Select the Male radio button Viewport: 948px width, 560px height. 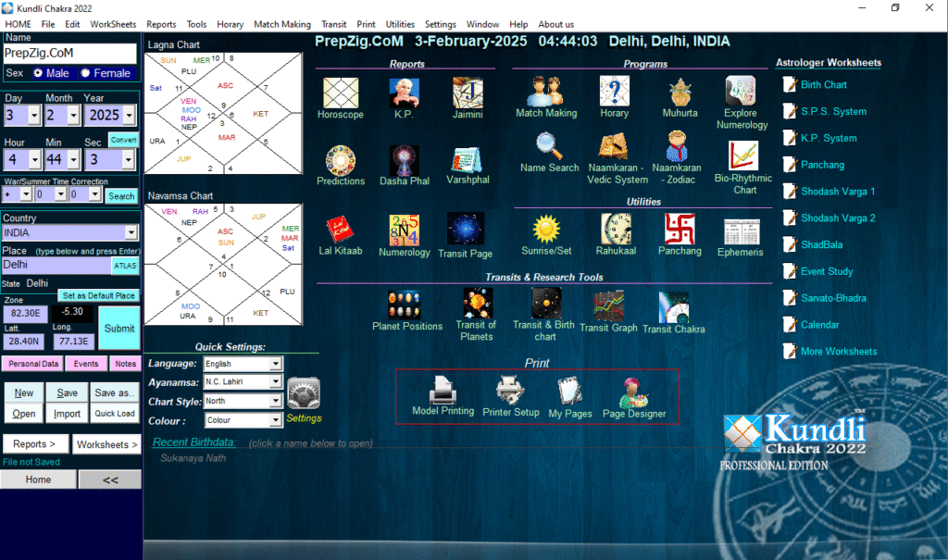[x=39, y=73]
